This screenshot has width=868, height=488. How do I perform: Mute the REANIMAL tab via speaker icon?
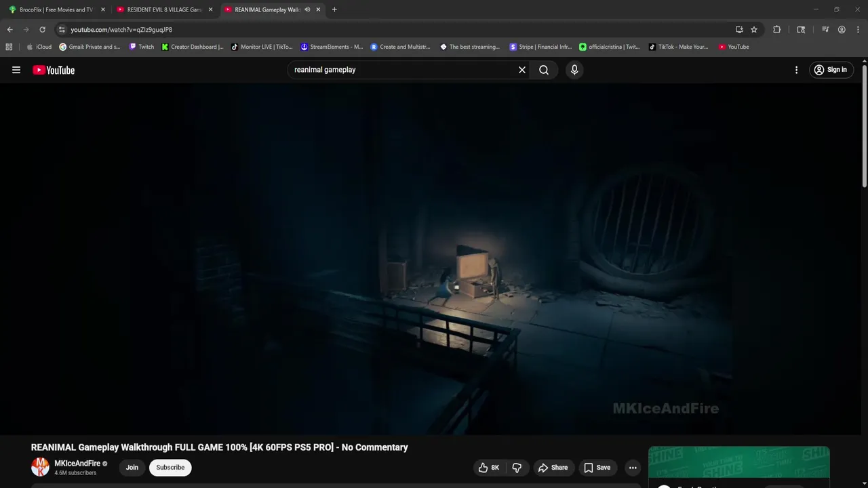(x=307, y=9)
